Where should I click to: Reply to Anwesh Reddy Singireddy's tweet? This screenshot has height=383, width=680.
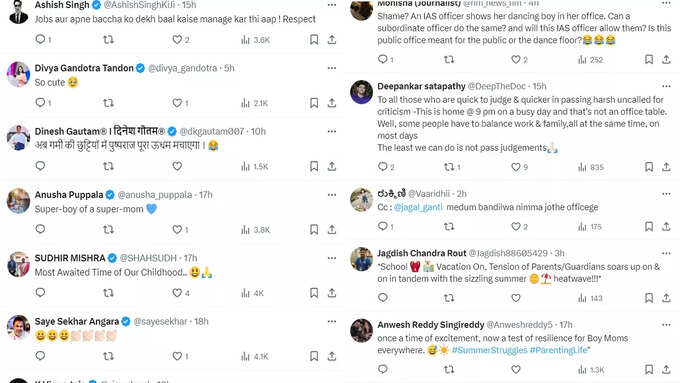382,369
